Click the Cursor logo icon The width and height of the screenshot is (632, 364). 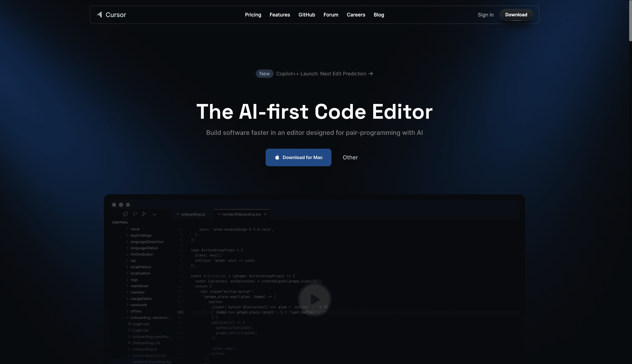click(x=99, y=15)
